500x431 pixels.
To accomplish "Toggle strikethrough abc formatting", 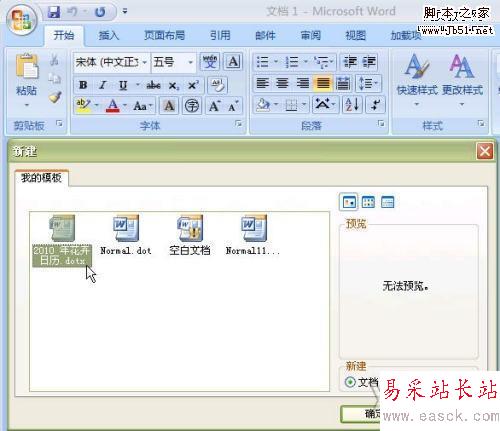I will pos(153,85).
